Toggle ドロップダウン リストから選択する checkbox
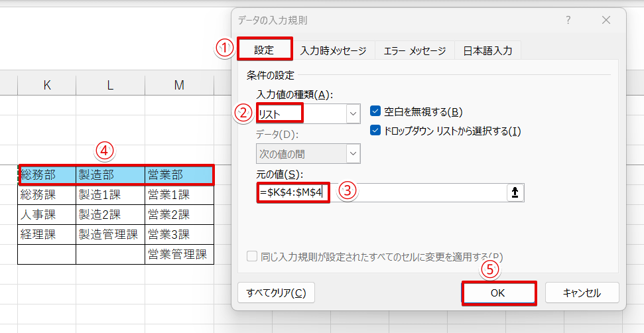This screenshot has height=333, width=644. (x=375, y=131)
